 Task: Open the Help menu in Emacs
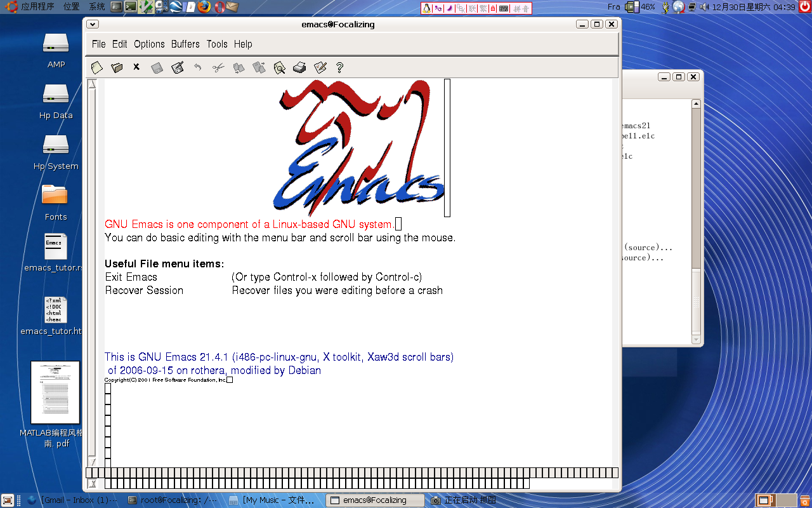pos(243,44)
